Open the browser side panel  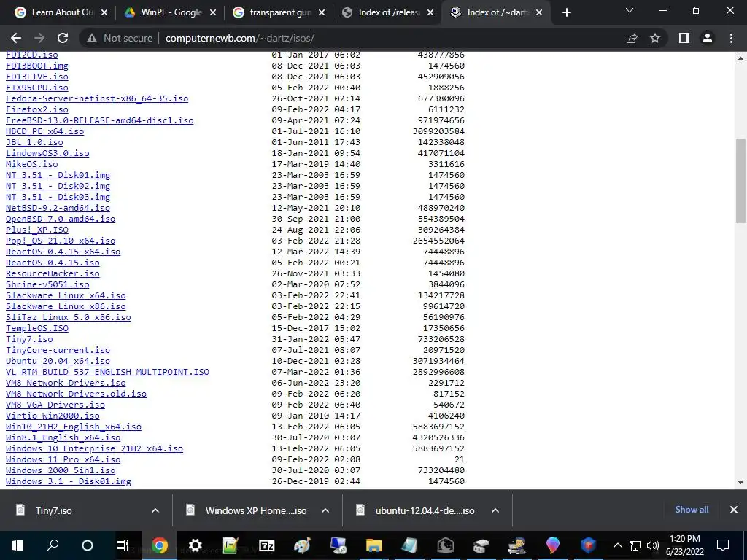click(684, 38)
